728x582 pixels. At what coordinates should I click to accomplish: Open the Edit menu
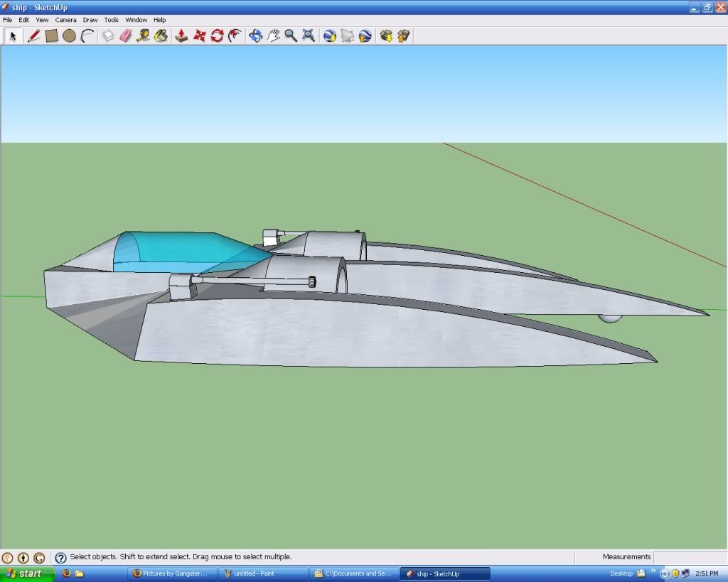pos(23,20)
